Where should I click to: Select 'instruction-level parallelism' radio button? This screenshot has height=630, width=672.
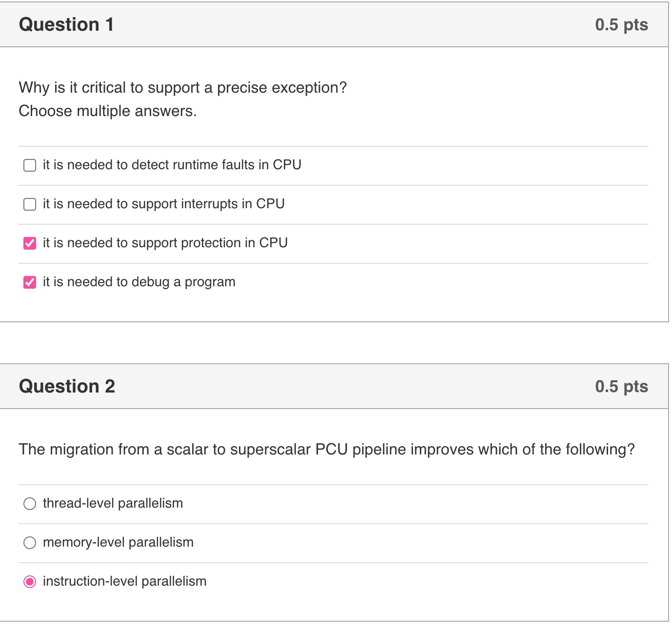pos(30,581)
